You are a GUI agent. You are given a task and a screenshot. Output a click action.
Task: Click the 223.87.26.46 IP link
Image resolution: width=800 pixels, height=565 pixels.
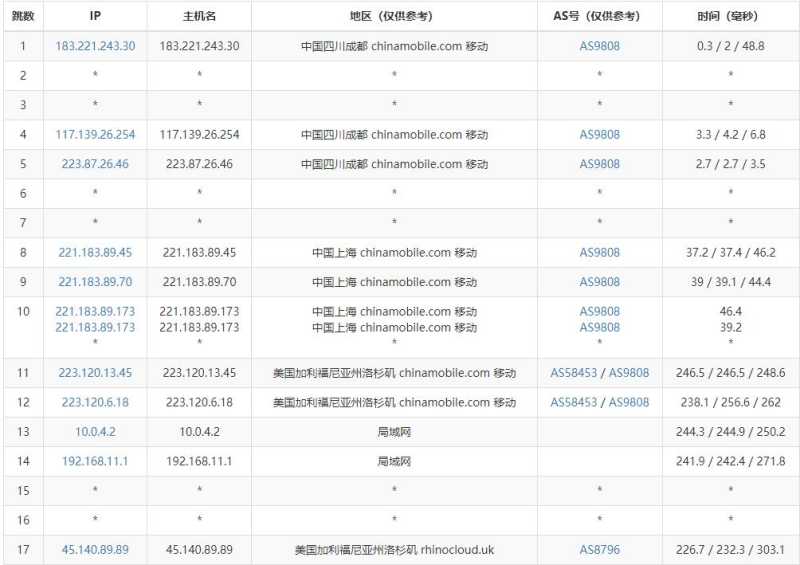click(95, 164)
